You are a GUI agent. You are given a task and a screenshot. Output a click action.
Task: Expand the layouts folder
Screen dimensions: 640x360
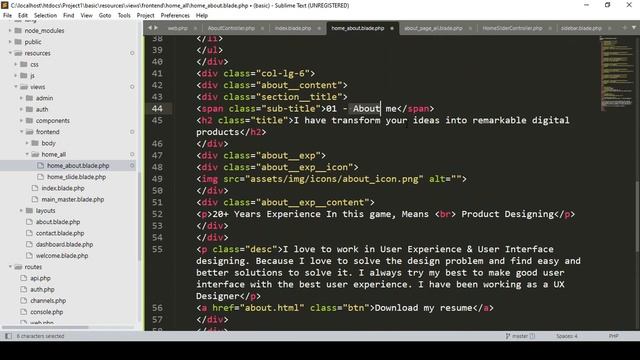[22, 211]
